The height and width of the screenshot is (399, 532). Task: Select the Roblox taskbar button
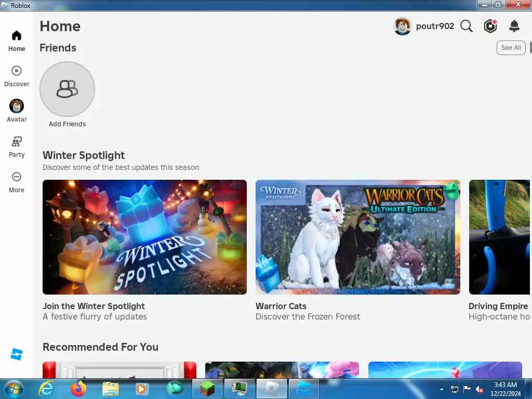pos(271,389)
